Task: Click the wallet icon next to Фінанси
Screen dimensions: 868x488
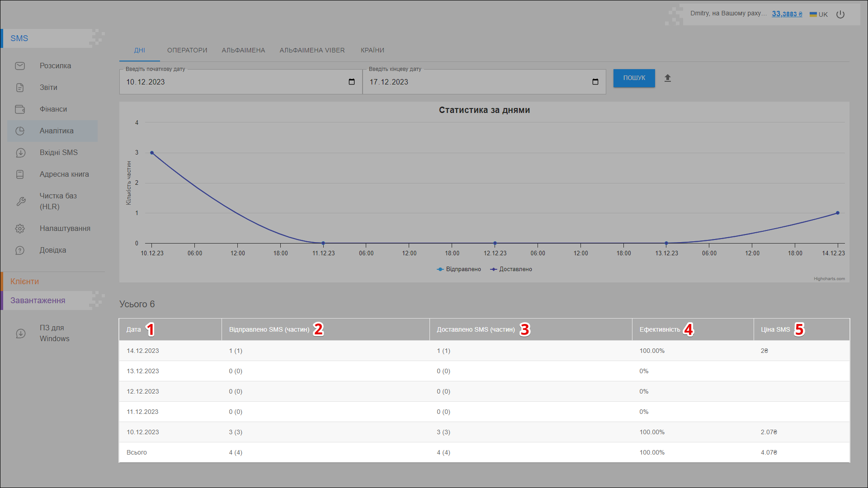Action: pos(20,109)
